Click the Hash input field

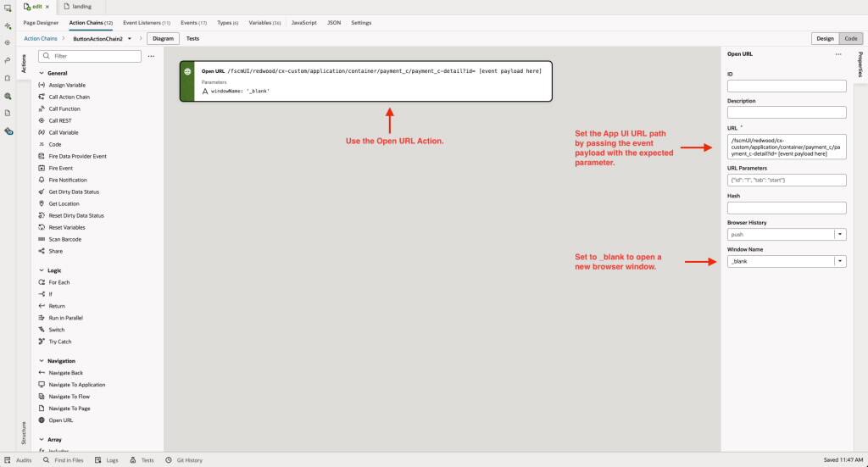coord(787,208)
